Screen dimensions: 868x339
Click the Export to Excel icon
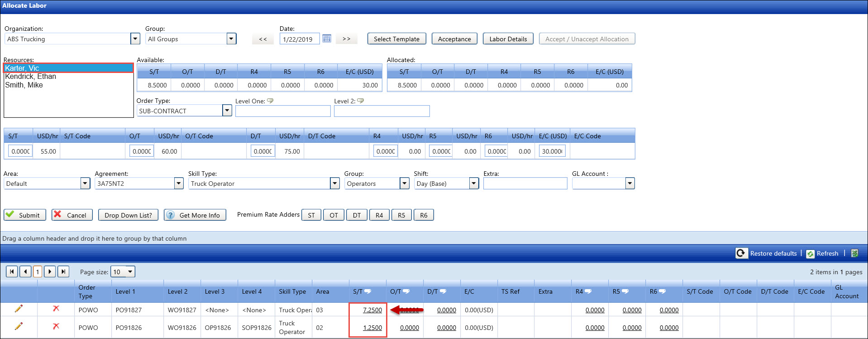tap(854, 253)
